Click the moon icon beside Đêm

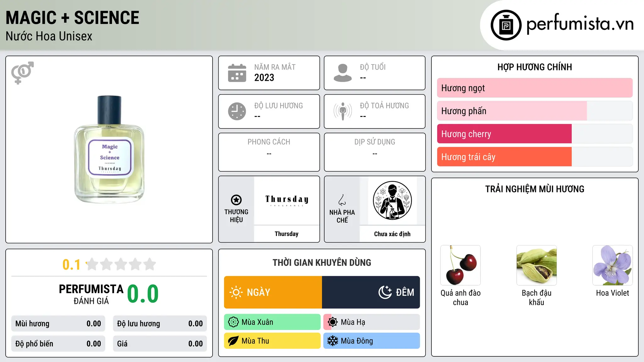pos(385,292)
